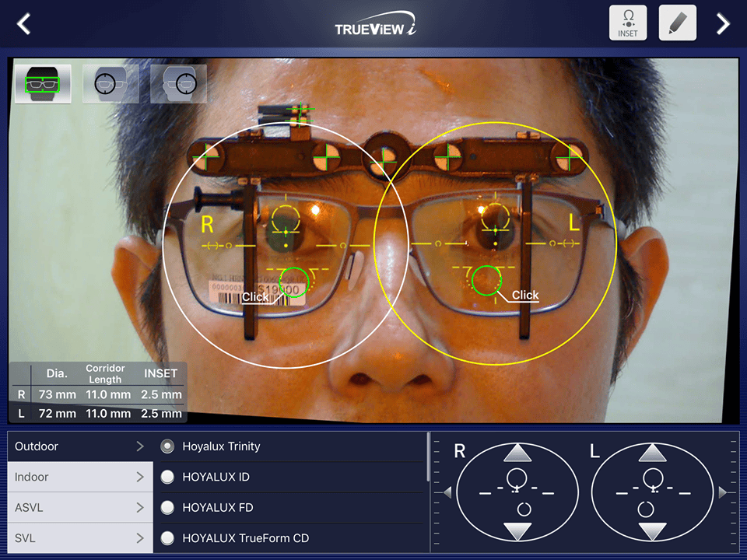The height and width of the screenshot is (560, 747).
Task: Click the L lens diagram near circle
Action: point(646,509)
